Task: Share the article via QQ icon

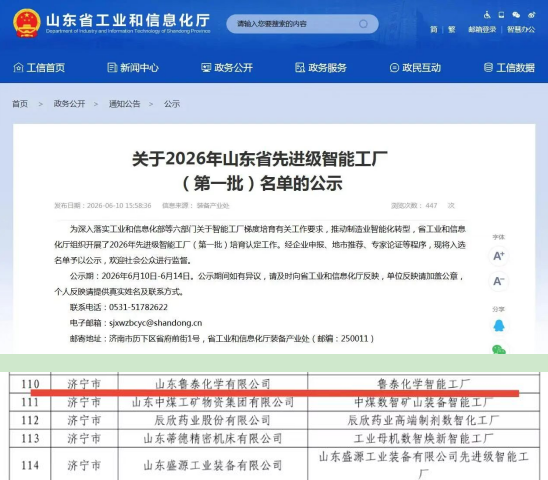Action: pyautogui.click(x=499, y=326)
